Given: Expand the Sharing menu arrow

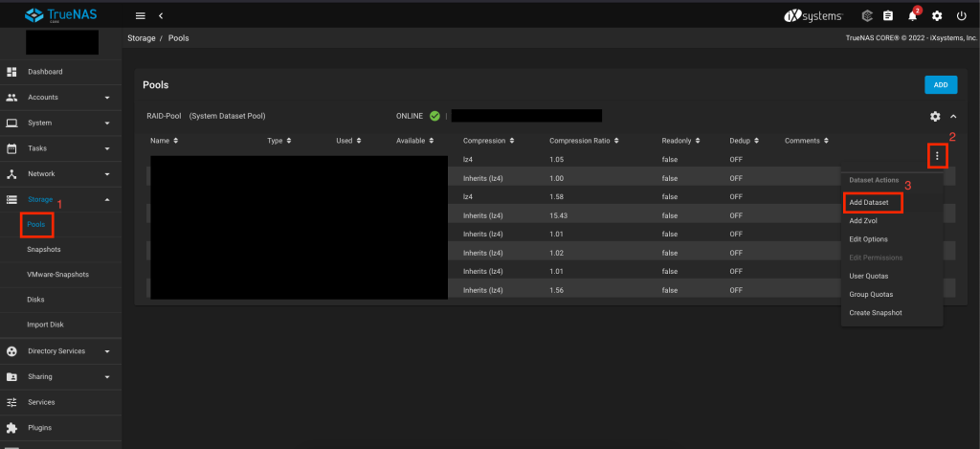Looking at the screenshot, I should (107, 377).
